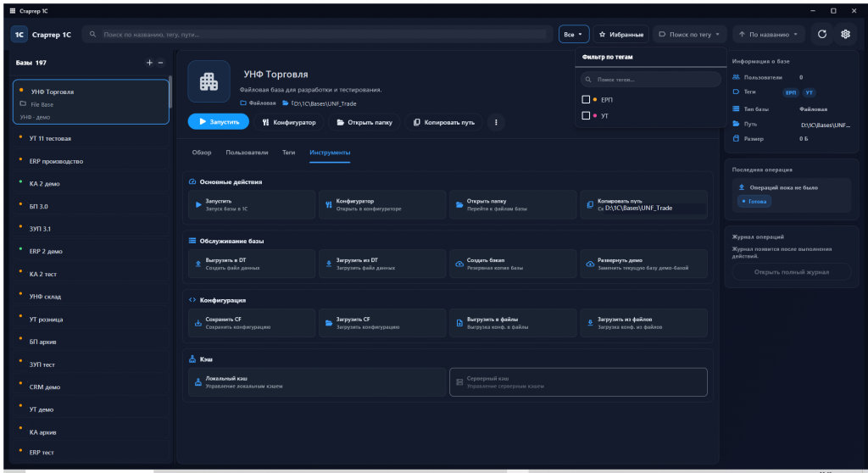
Task: Click the main search field
Action: [x=318, y=35]
